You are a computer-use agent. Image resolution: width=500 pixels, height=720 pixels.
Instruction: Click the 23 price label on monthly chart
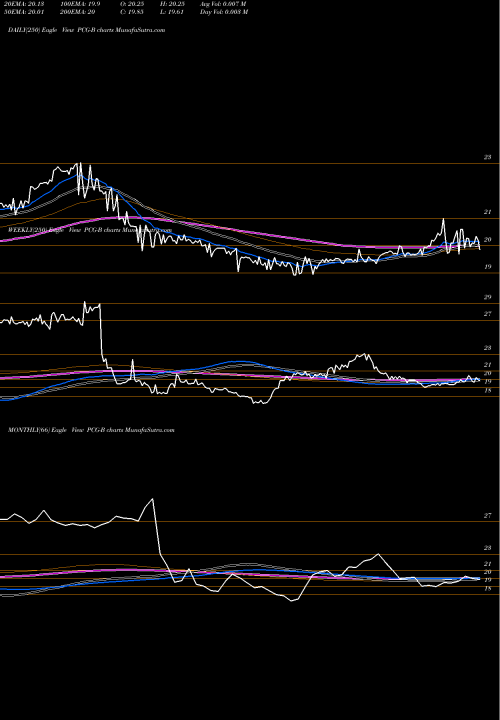coord(487,548)
